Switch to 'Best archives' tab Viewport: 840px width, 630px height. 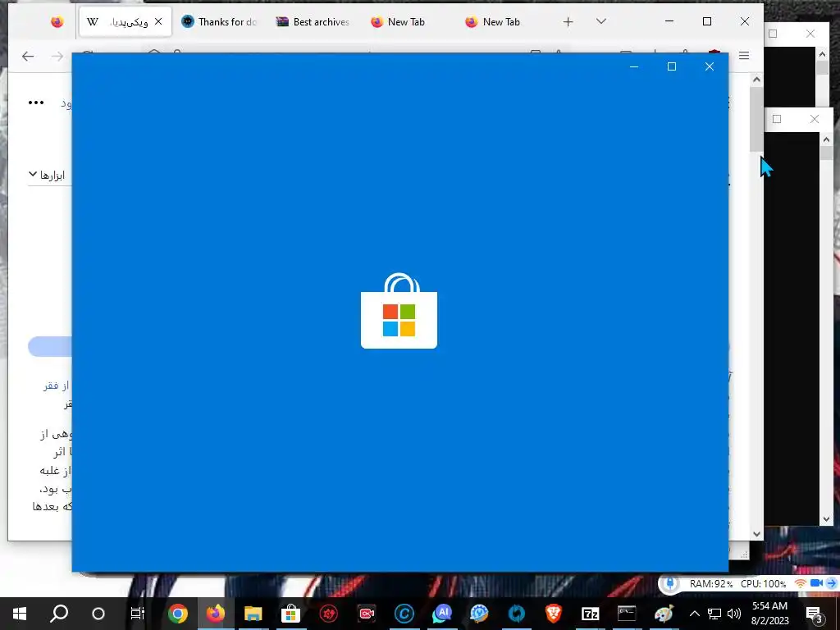coord(313,21)
